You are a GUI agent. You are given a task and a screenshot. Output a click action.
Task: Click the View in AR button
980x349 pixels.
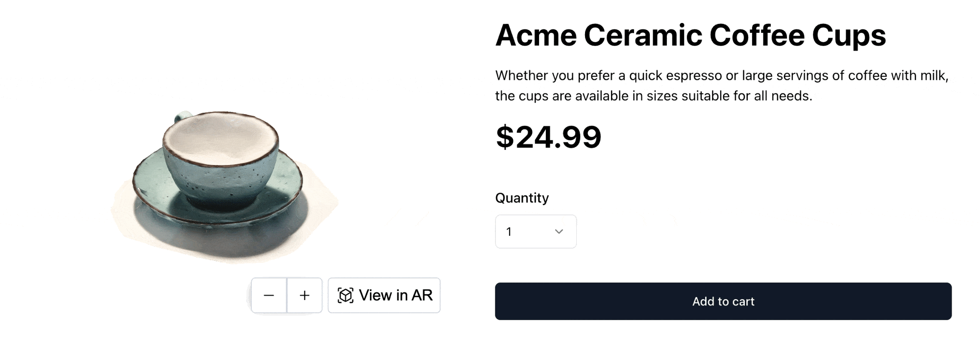384,295
